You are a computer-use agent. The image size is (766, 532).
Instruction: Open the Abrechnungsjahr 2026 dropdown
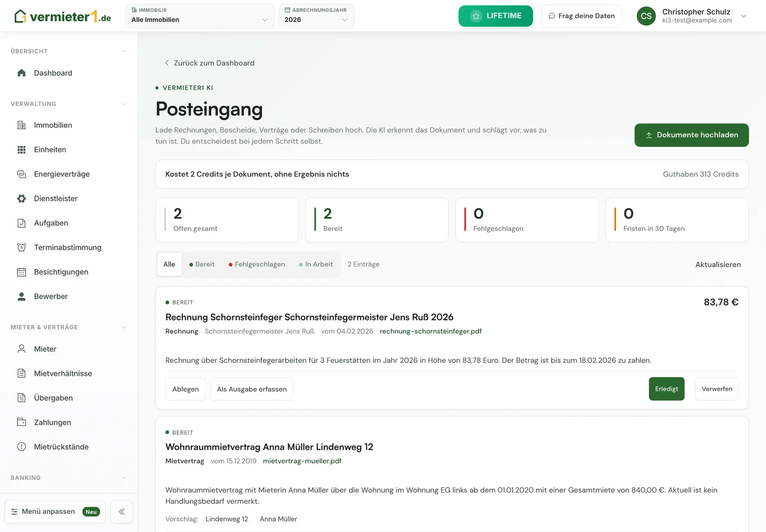tap(316, 16)
